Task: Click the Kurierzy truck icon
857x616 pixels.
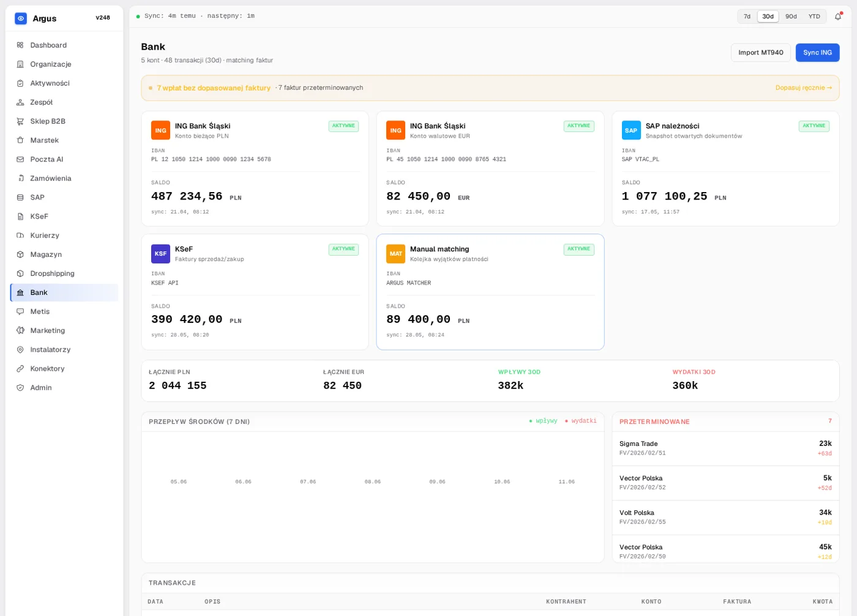Action: [x=20, y=236]
